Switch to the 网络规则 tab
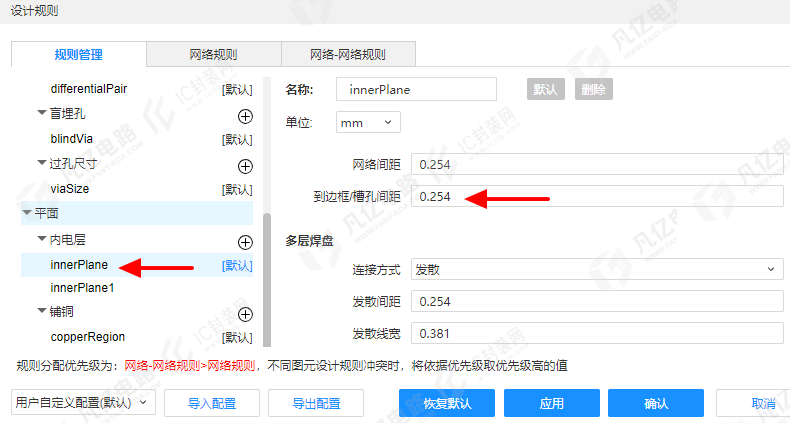 (x=214, y=54)
